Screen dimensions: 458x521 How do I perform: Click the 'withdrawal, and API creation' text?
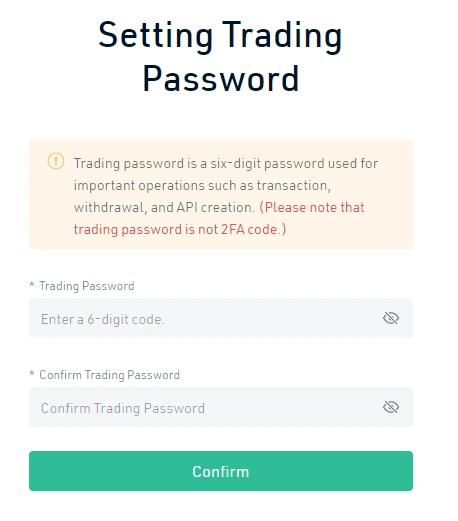coord(164,208)
